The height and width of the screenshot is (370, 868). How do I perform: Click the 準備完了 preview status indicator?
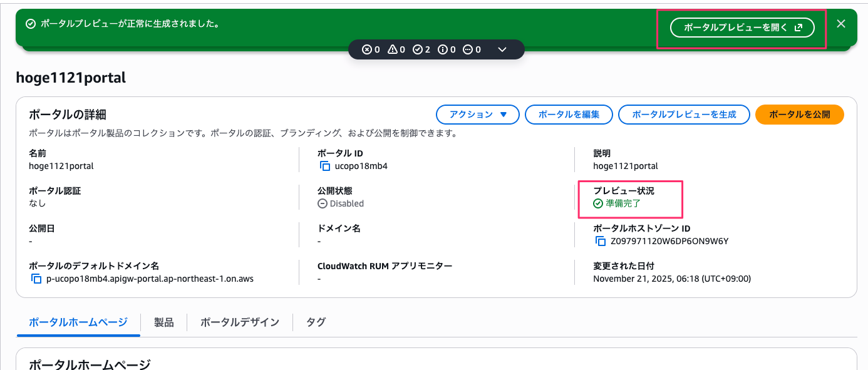pyautogui.click(x=617, y=203)
